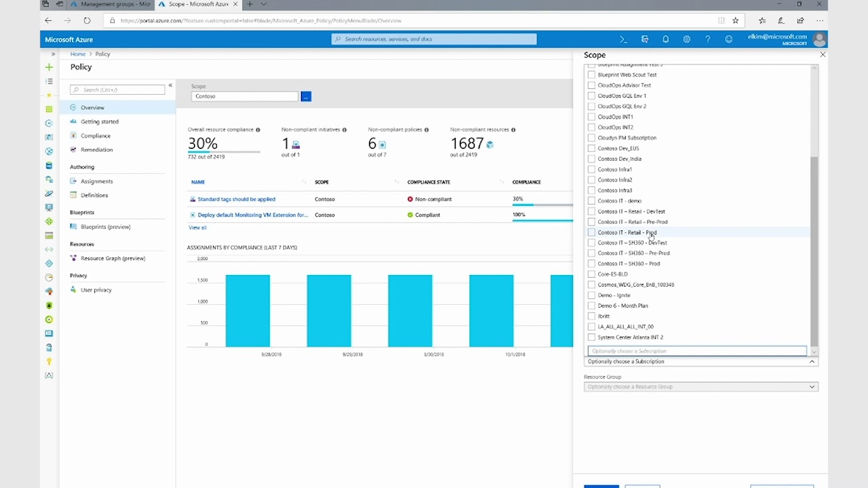Image resolution: width=868 pixels, height=488 pixels.
Task: Check System Center Atlanta INT 2 checkbox
Action: (x=591, y=337)
